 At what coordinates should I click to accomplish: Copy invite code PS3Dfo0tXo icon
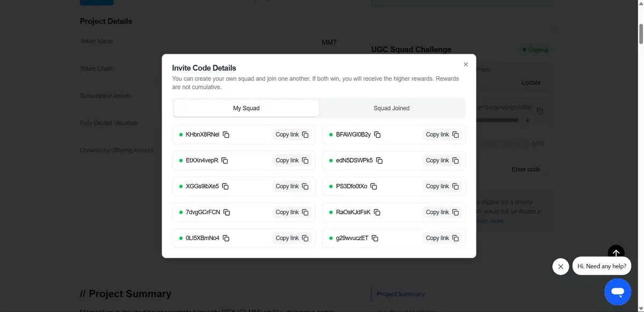pyautogui.click(x=374, y=186)
